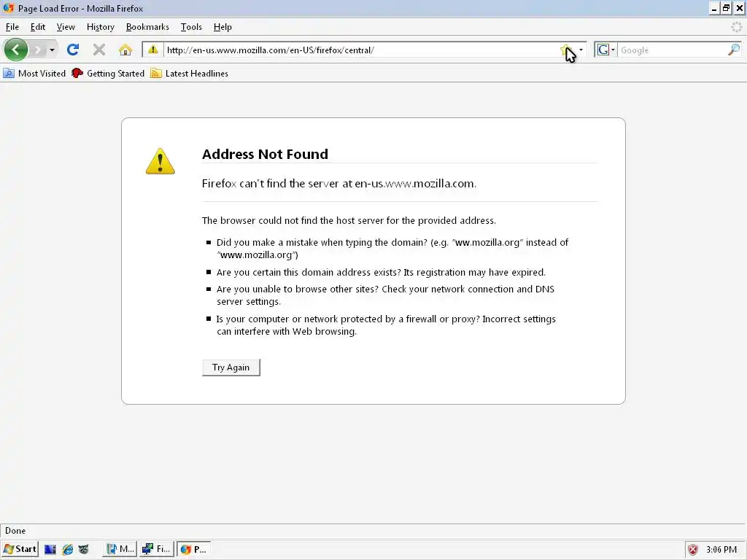Click the search magnifier icon
The height and width of the screenshot is (560, 747).
(734, 50)
